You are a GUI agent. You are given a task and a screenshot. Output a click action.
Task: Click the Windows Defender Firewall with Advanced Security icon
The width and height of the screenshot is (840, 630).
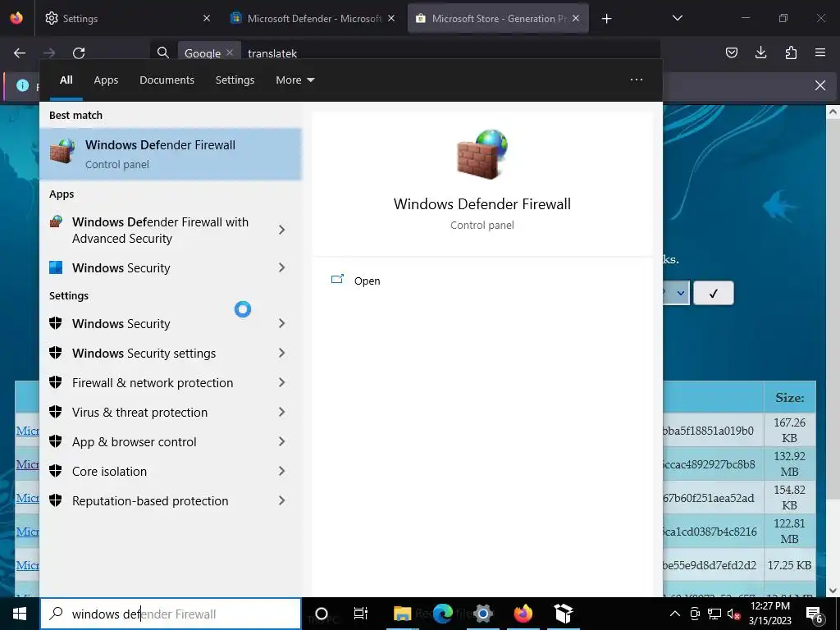(56, 221)
